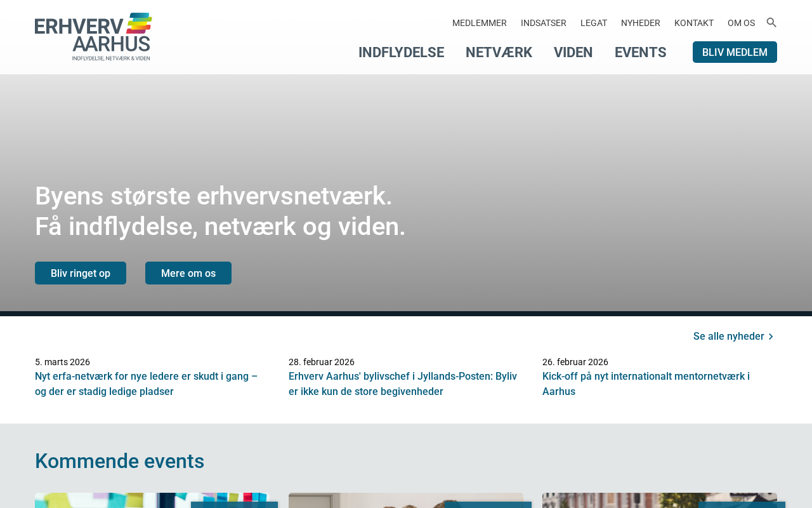Open EVENTS in the main navigation
This screenshot has height=508, width=812.
pos(641,53)
